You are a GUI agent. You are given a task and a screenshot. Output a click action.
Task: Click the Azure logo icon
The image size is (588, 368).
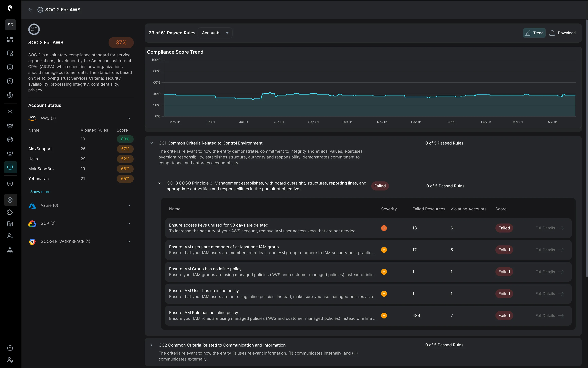tap(32, 206)
